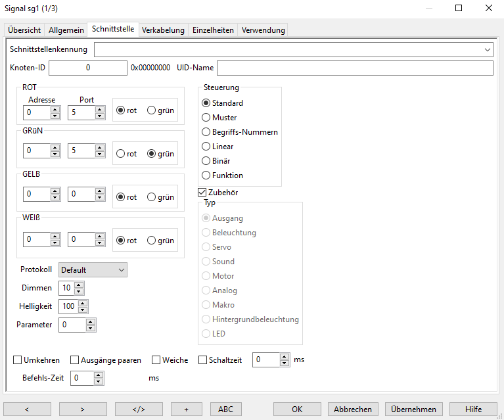Close the Signal sg1 dialog
Screen dimensions: 504x420
[x=489, y=8]
